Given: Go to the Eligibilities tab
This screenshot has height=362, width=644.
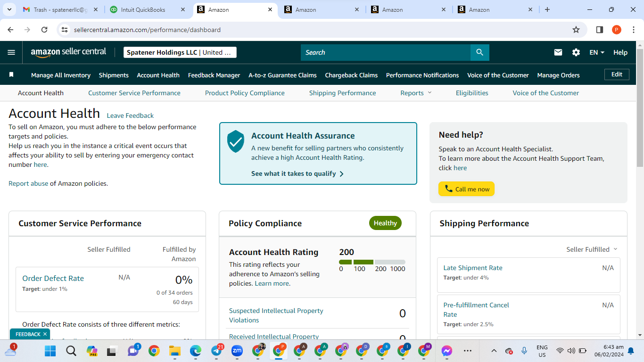Looking at the screenshot, I should click(472, 93).
